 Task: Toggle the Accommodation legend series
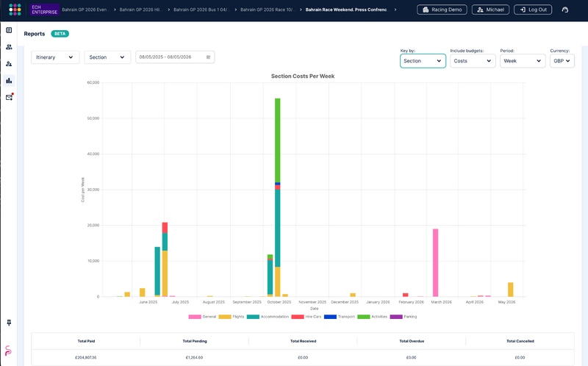coord(268,317)
